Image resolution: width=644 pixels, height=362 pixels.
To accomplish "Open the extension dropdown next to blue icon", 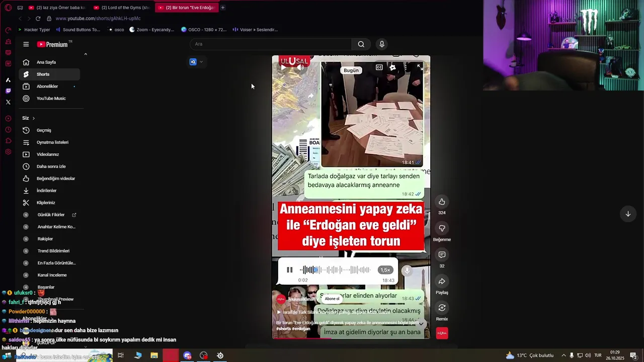I will 201,62.
